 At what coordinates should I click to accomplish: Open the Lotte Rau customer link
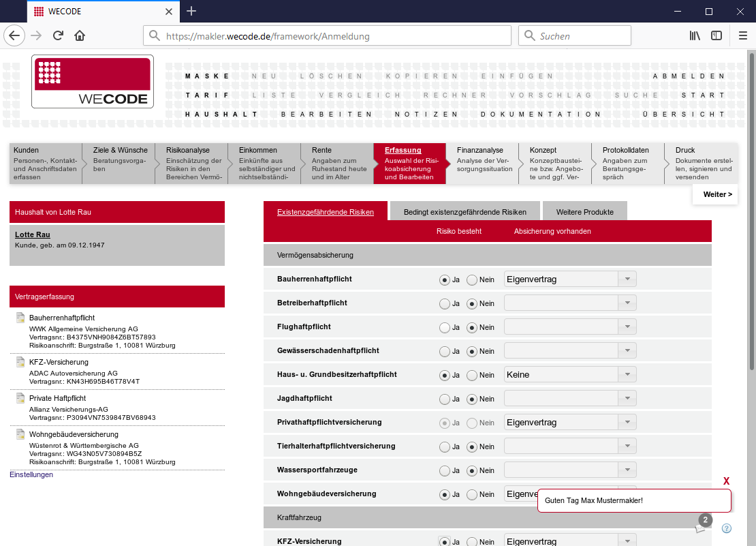[x=32, y=234]
